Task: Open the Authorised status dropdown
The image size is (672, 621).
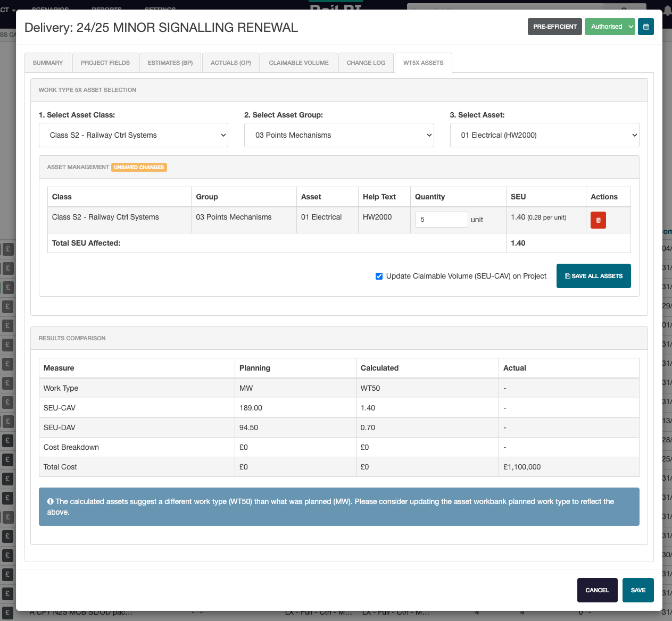Action: coord(610,27)
